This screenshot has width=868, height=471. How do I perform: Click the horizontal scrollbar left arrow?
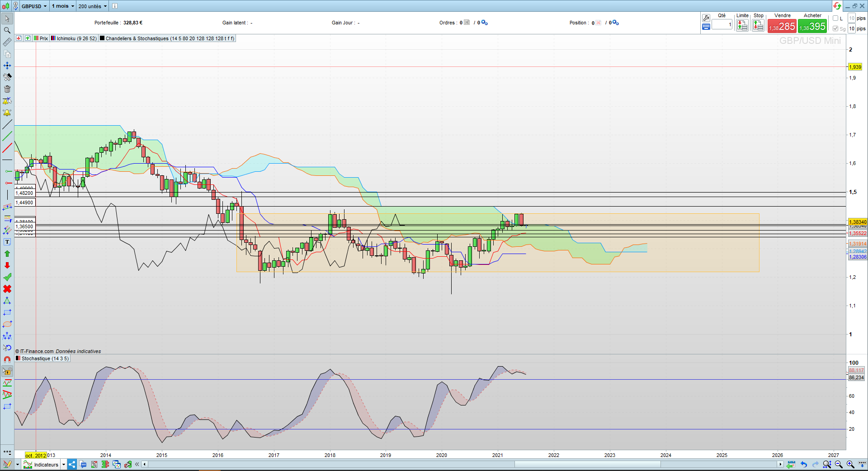pyautogui.click(x=144, y=464)
